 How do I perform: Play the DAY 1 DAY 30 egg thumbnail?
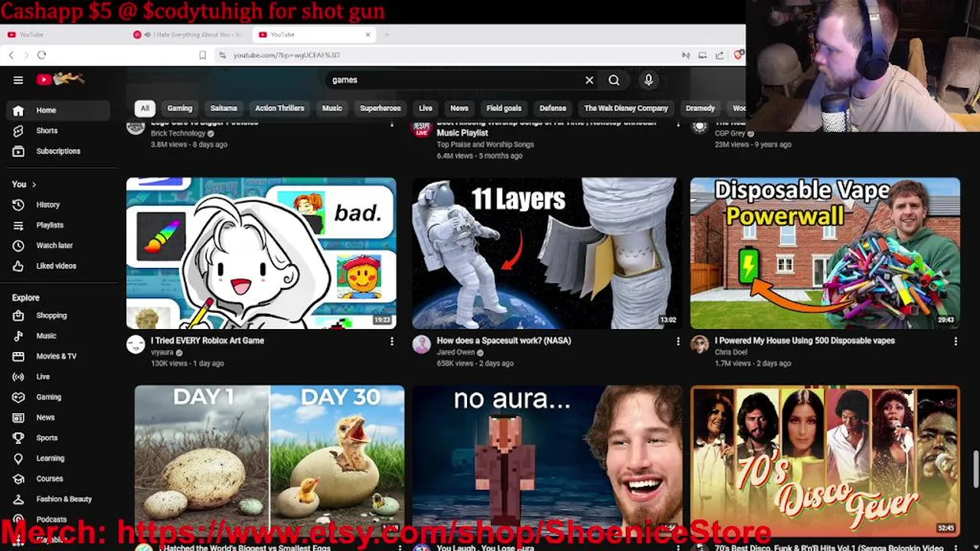[x=269, y=459]
